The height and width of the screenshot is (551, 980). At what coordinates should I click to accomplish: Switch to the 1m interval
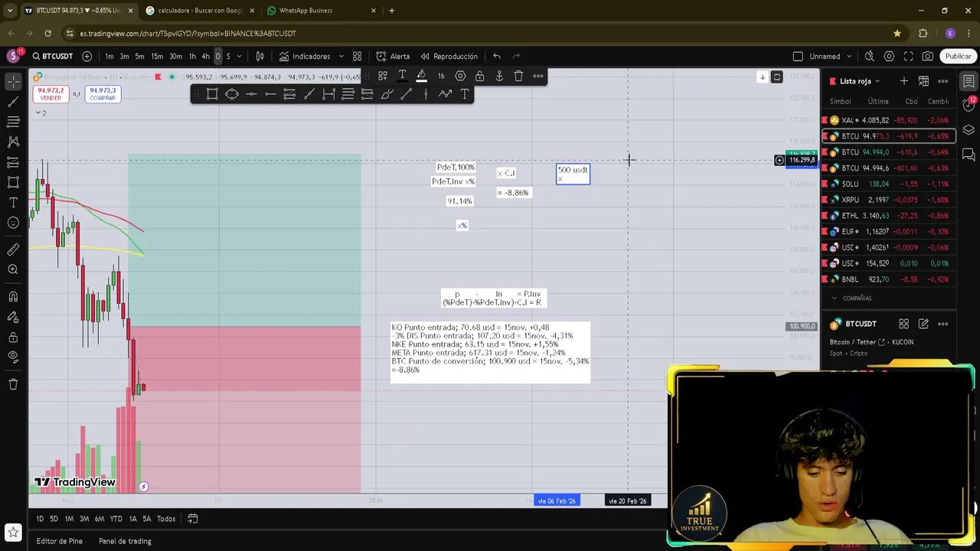pos(109,56)
